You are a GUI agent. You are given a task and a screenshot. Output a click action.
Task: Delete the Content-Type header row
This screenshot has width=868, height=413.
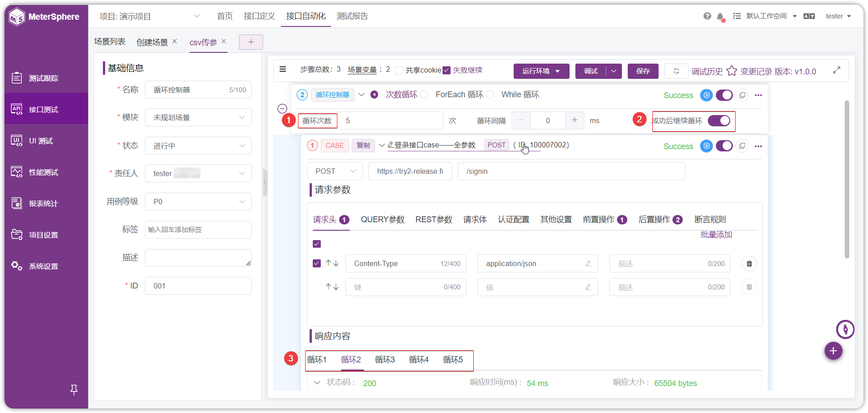point(749,263)
